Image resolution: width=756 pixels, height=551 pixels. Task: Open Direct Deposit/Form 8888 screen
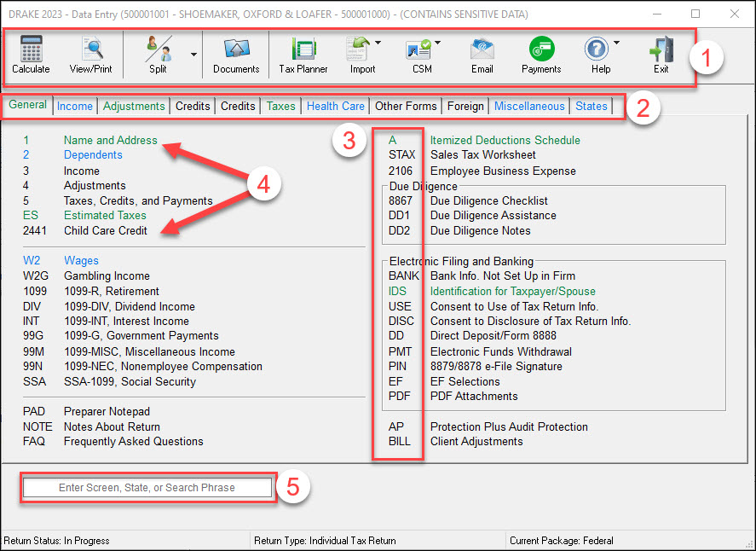pos(493,335)
